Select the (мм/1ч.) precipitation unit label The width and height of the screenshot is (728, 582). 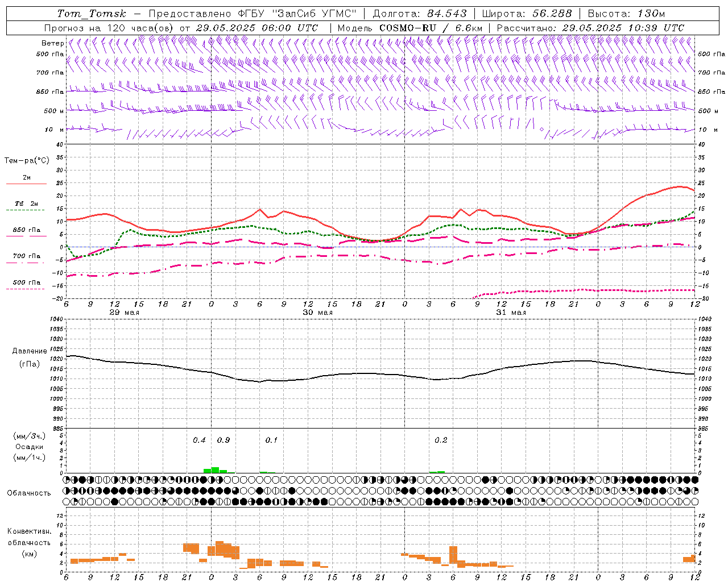click(29, 458)
